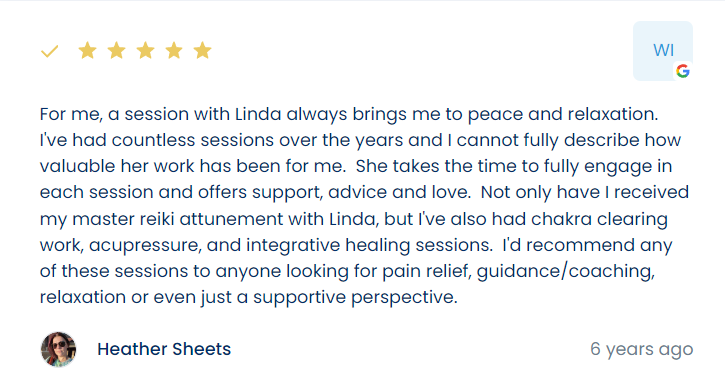Click the phrase "peace and relaxation"
Image resolution: width=725 pixels, height=373 pixels.
point(563,114)
